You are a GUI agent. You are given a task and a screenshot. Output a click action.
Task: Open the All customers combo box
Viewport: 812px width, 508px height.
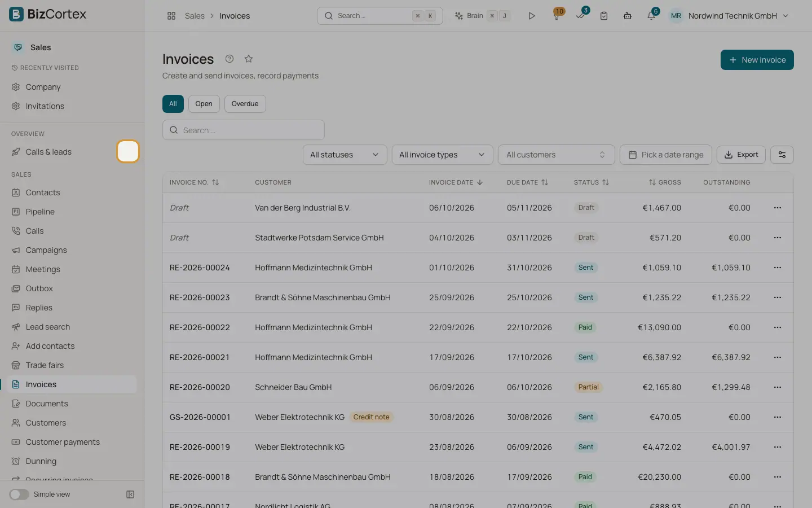point(557,155)
